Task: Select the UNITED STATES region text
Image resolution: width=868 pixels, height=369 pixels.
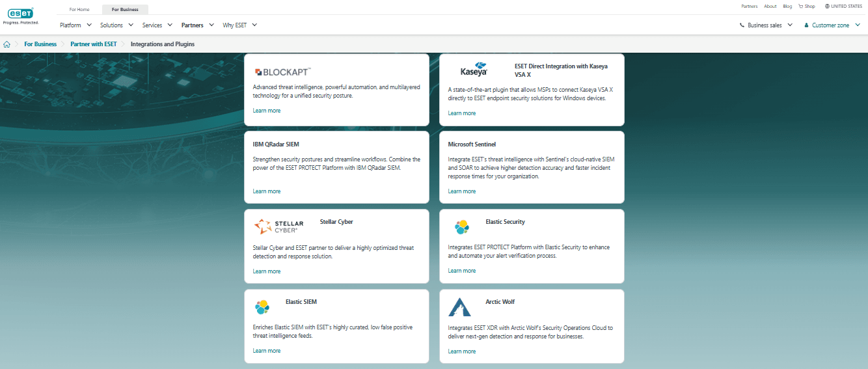Action: coord(847,7)
